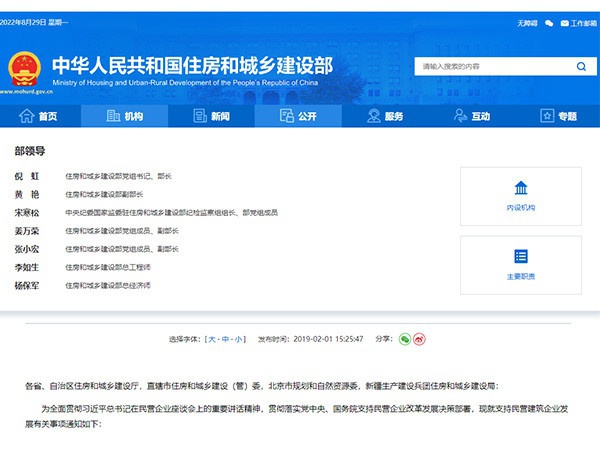The image size is (600, 450).
Task: Open 工作邮箱 mail link
Action: click(579, 23)
